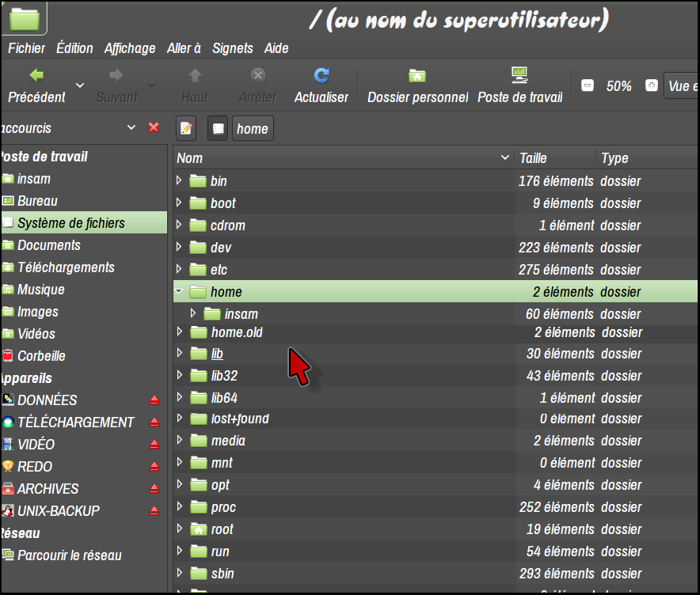Select Corbeille in the sidebar
The width and height of the screenshot is (700, 595).
point(41,356)
